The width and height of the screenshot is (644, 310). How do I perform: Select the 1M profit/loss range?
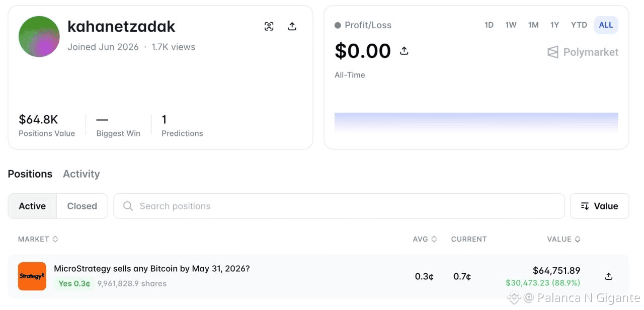pos(533,25)
